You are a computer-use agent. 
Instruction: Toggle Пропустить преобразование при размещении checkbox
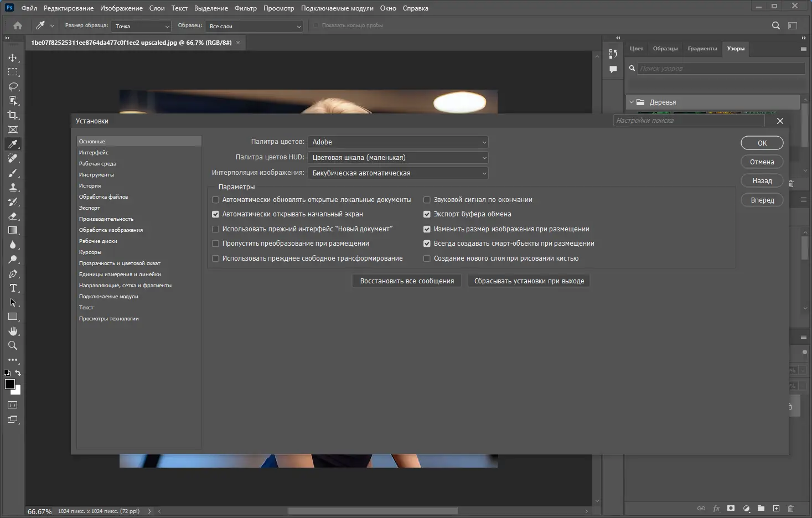(x=216, y=244)
